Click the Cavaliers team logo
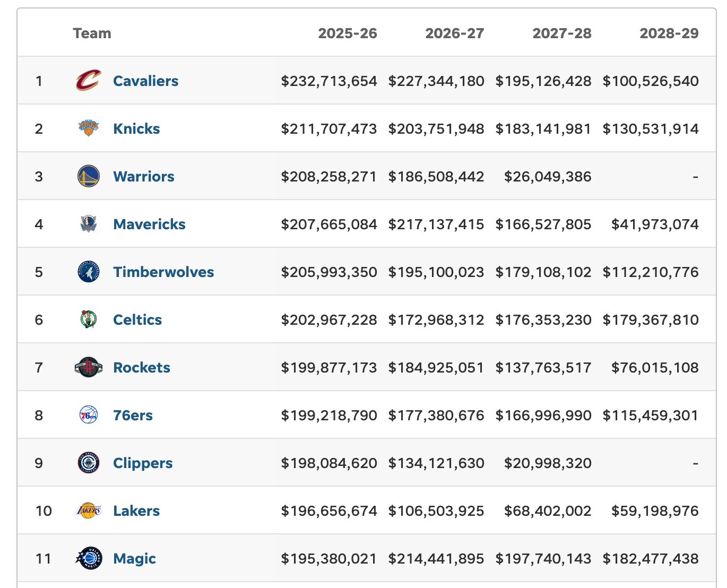The image size is (727, 588). tap(88, 81)
